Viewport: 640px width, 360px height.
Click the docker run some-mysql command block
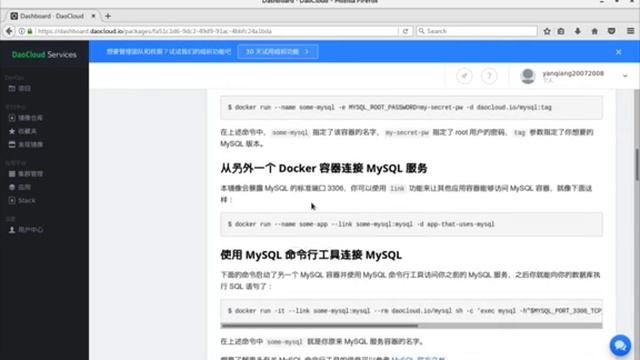[x=411, y=107]
